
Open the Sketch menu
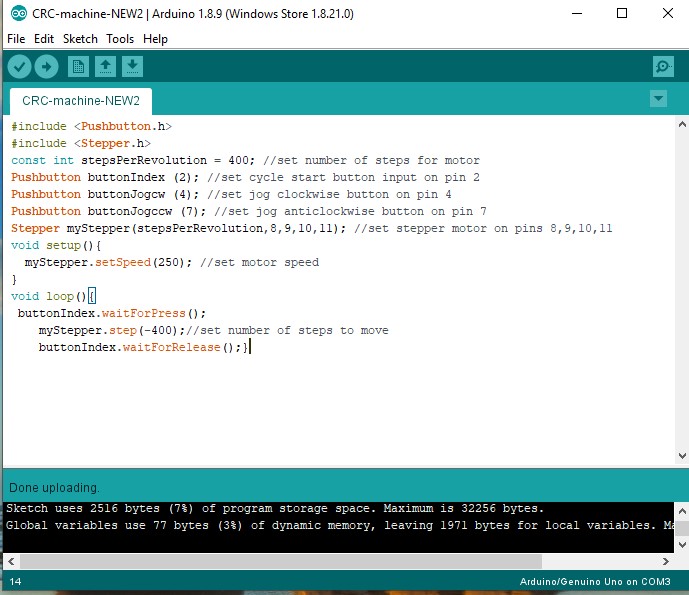pyautogui.click(x=80, y=39)
